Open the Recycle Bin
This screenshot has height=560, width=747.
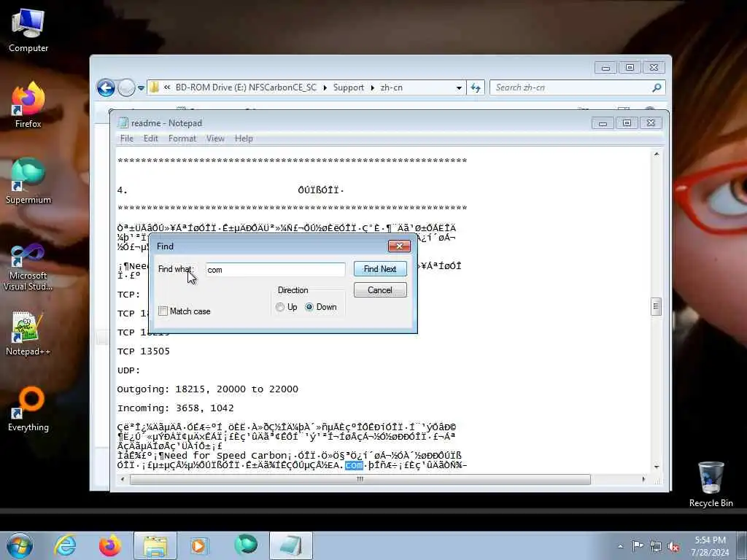tap(711, 484)
